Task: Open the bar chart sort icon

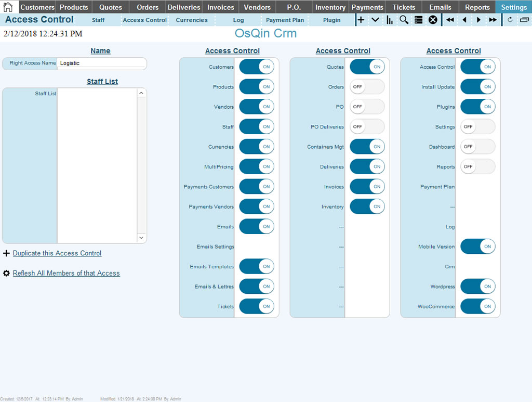Action: coord(390,20)
